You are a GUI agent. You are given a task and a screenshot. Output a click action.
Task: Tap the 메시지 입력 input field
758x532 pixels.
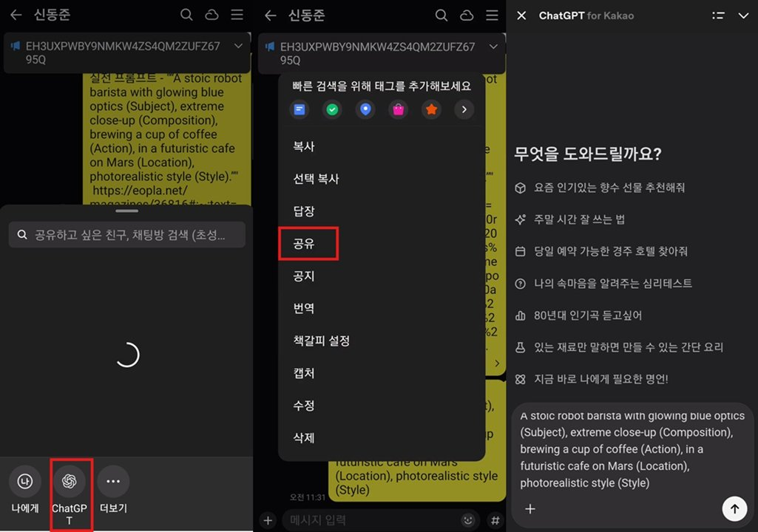coord(370,519)
